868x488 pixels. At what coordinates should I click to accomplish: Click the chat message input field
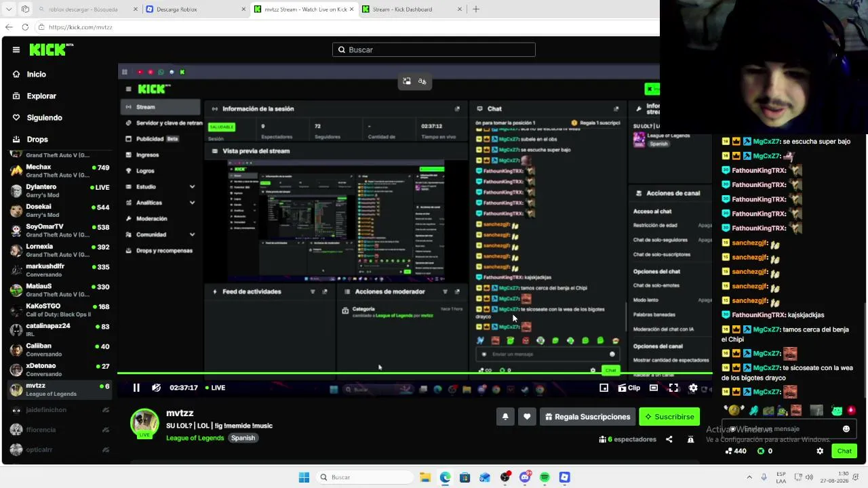pyautogui.click(x=789, y=429)
